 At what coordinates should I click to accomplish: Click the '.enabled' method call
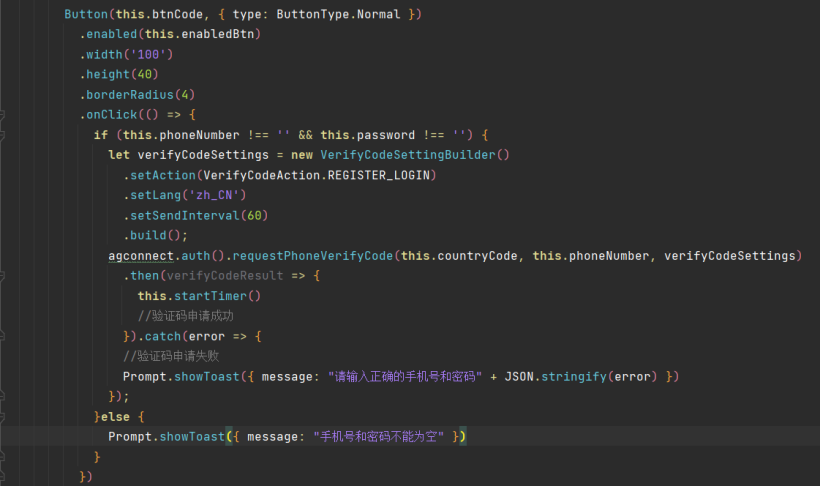108,34
